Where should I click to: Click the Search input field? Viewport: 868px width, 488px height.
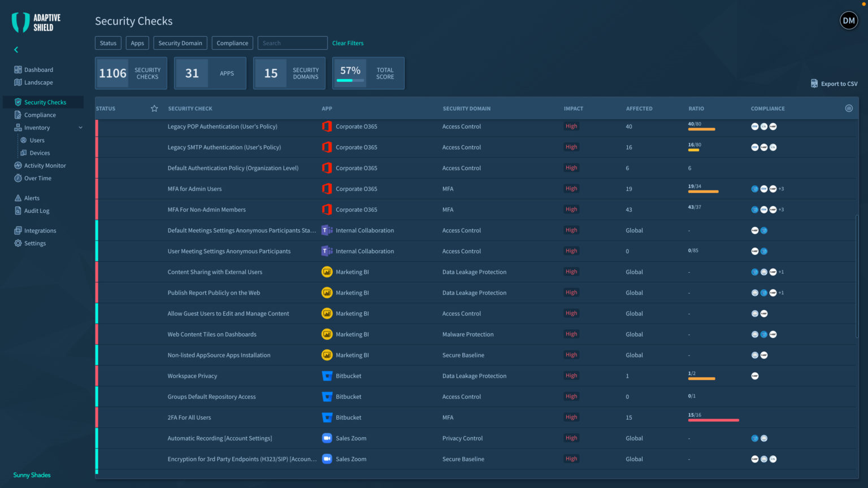pyautogui.click(x=293, y=43)
